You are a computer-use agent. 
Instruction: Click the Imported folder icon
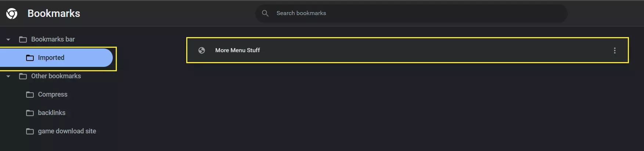[30, 58]
